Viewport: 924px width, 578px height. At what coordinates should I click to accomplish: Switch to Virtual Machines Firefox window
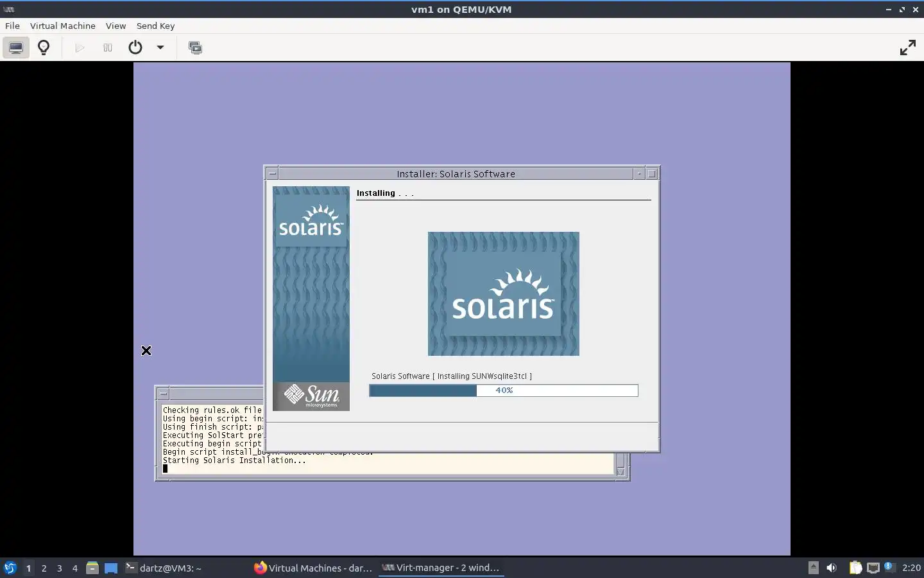point(313,568)
